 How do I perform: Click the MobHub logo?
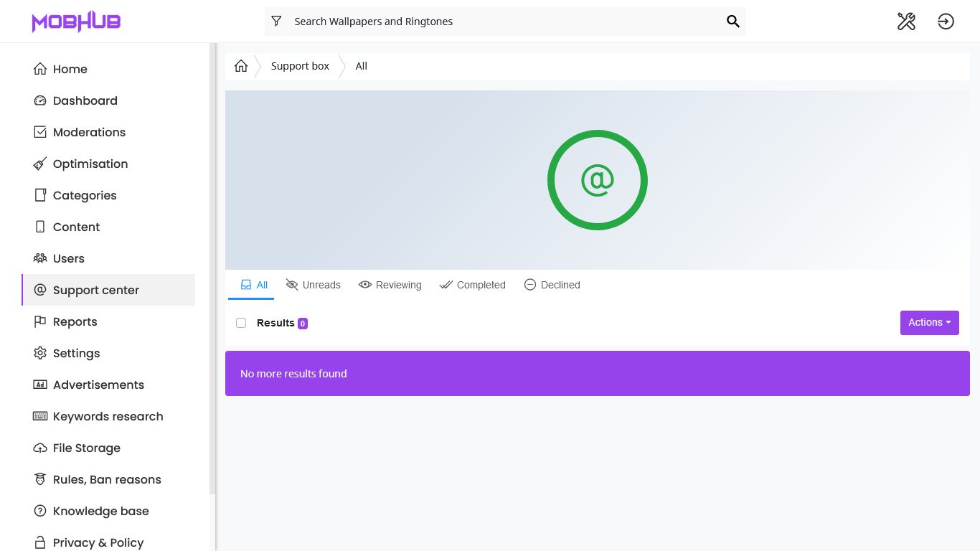tap(76, 22)
